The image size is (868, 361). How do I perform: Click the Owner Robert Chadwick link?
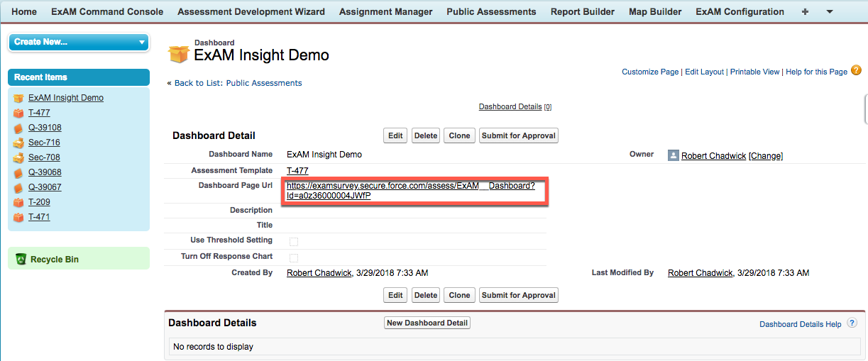tap(713, 156)
